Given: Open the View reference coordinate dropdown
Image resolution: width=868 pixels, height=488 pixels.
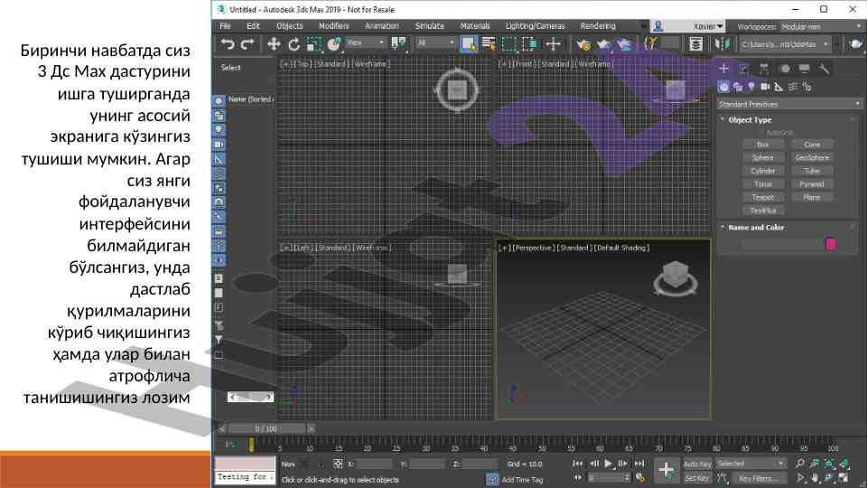Looking at the screenshot, I should (366, 42).
